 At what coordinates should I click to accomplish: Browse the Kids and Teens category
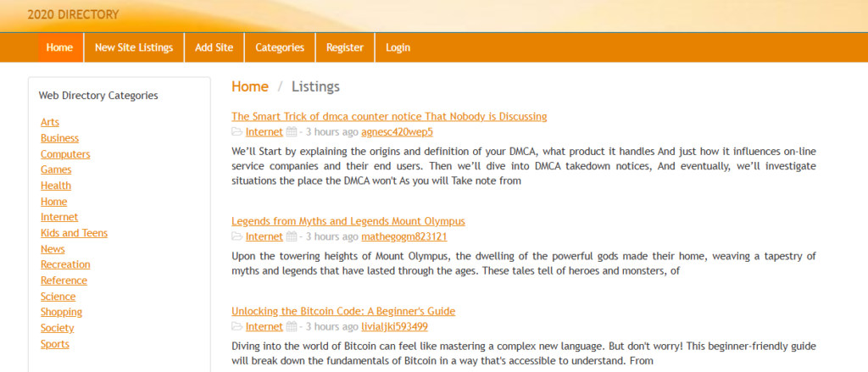click(x=74, y=233)
